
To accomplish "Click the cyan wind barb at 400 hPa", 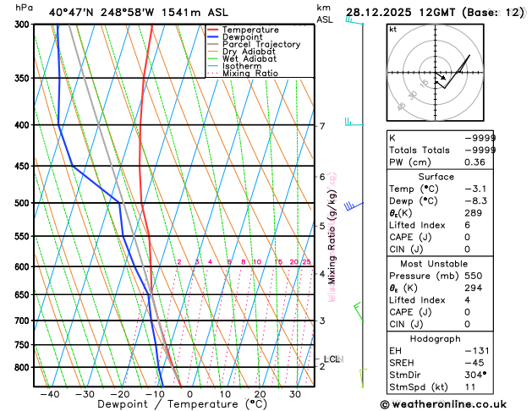I will point(354,122).
